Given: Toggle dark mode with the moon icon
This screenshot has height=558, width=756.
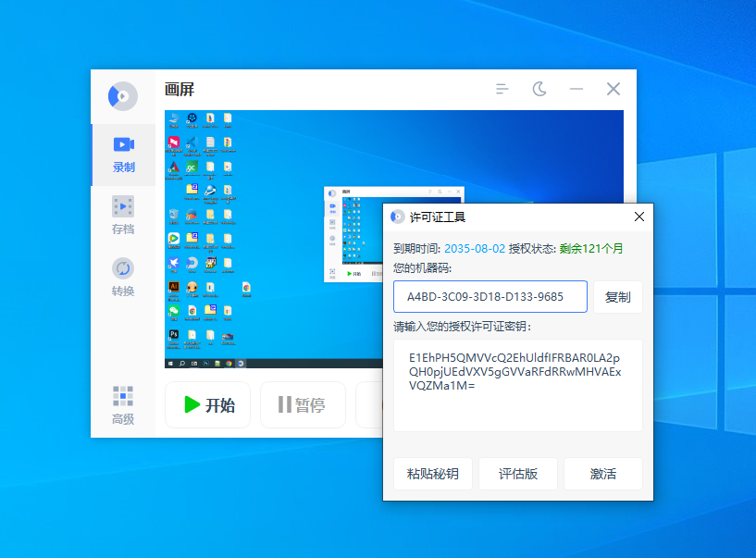Looking at the screenshot, I should [539, 89].
